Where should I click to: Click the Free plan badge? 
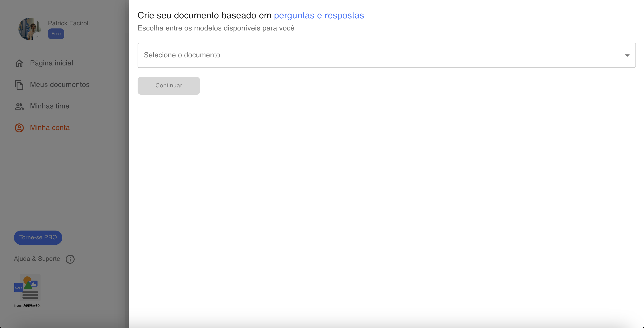pyautogui.click(x=56, y=34)
